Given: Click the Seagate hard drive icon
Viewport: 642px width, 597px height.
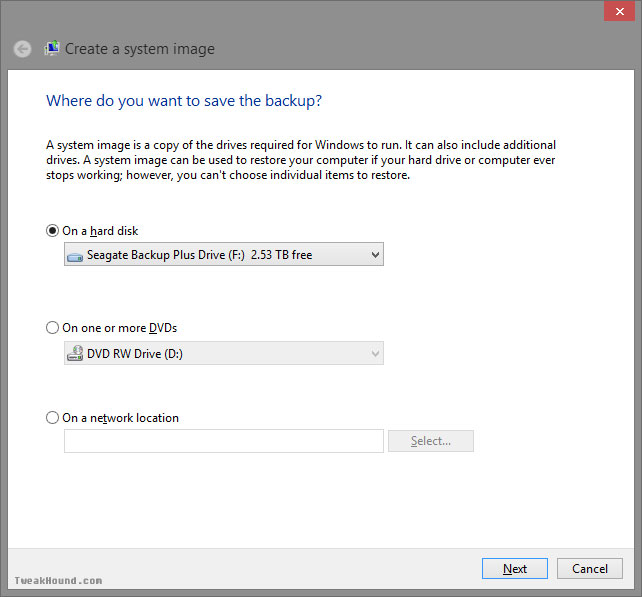Looking at the screenshot, I should point(75,257).
